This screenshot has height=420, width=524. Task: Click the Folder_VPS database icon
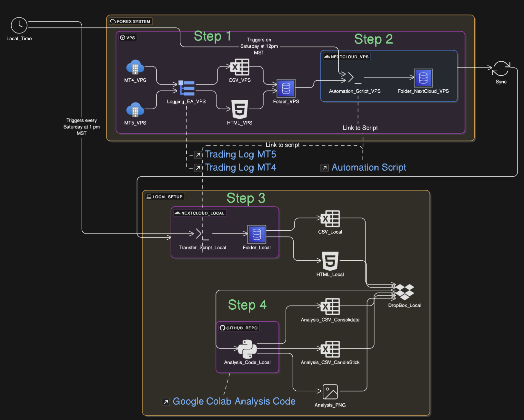286,88
